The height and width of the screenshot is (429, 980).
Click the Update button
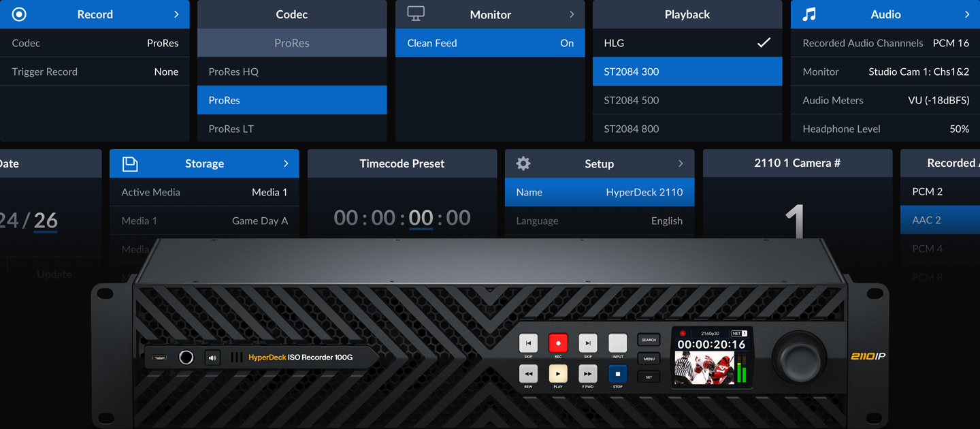54,274
